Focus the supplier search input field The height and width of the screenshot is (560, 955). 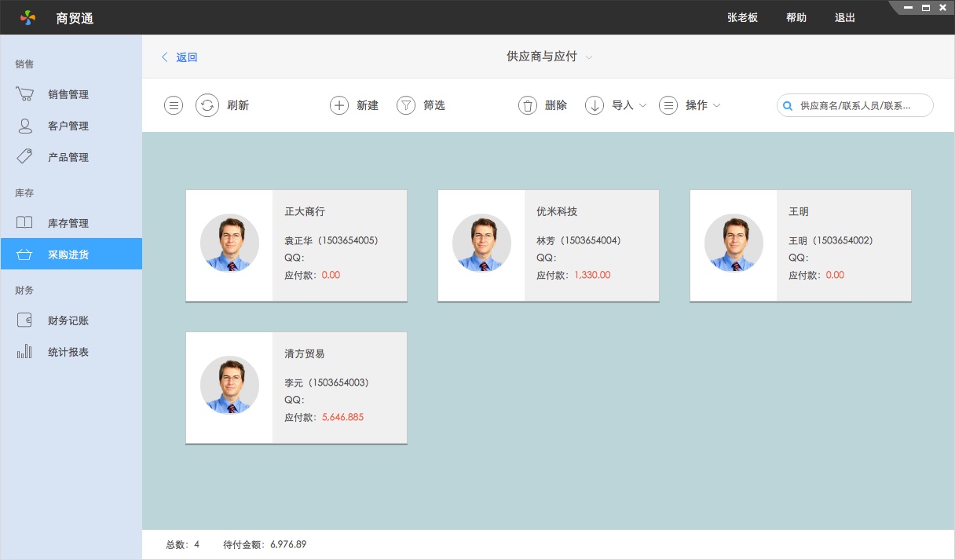click(x=862, y=105)
